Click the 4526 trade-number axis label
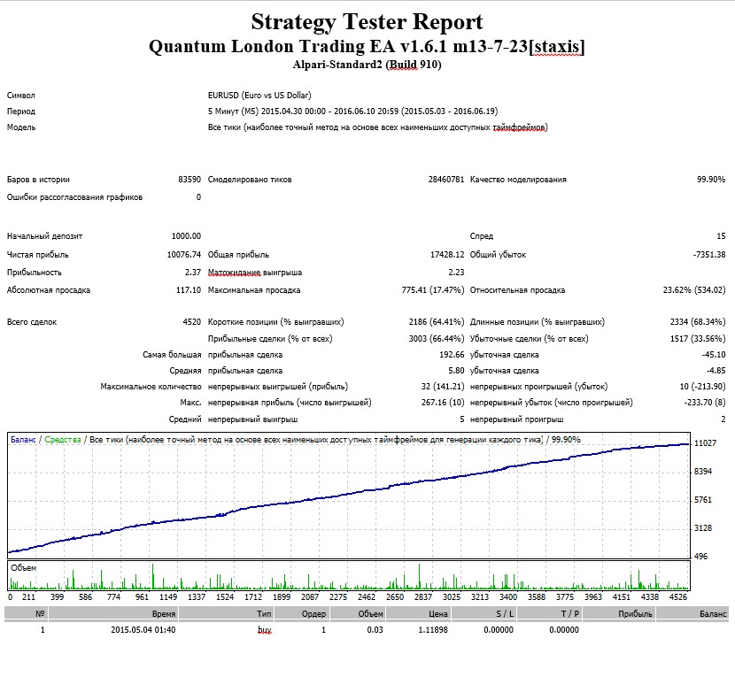Viewport: 735px width, 700px height. tap(677, 597)
